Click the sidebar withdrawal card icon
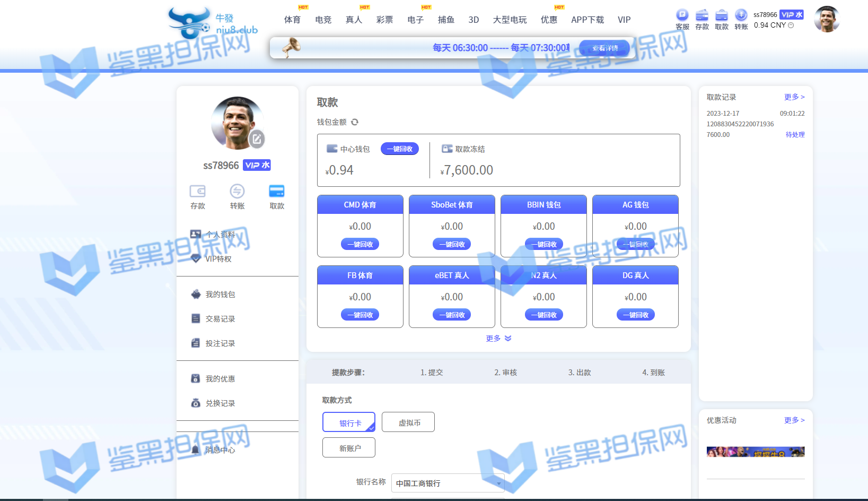This screenshot has width=868, height=501. point(277,191)
